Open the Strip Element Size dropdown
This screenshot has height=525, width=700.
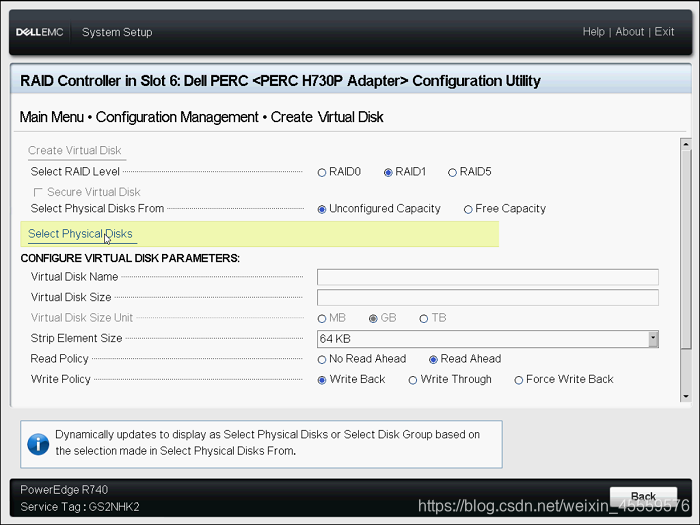pyautogui.click(x=488, y=339)
